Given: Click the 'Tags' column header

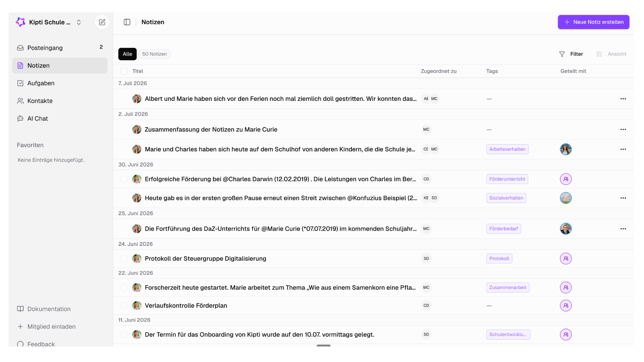Looking at the screenshot, I should click(492, 71).
